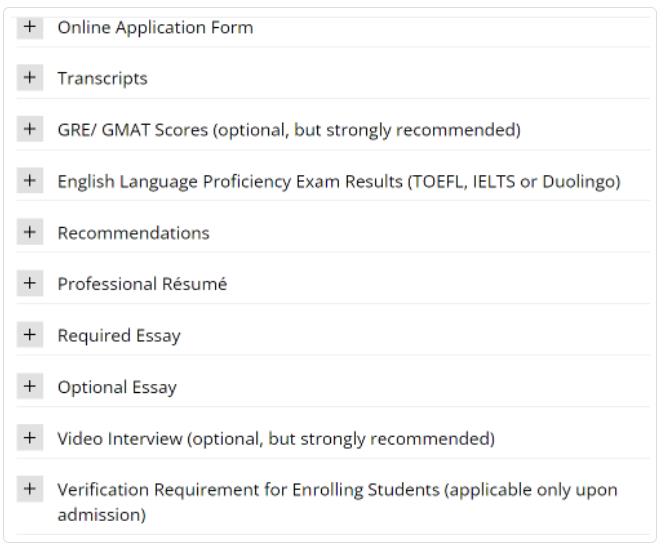Open the Video Interview accordion heading
The image size is (666, 548).
pyautogui.click(x=276, y=439)
